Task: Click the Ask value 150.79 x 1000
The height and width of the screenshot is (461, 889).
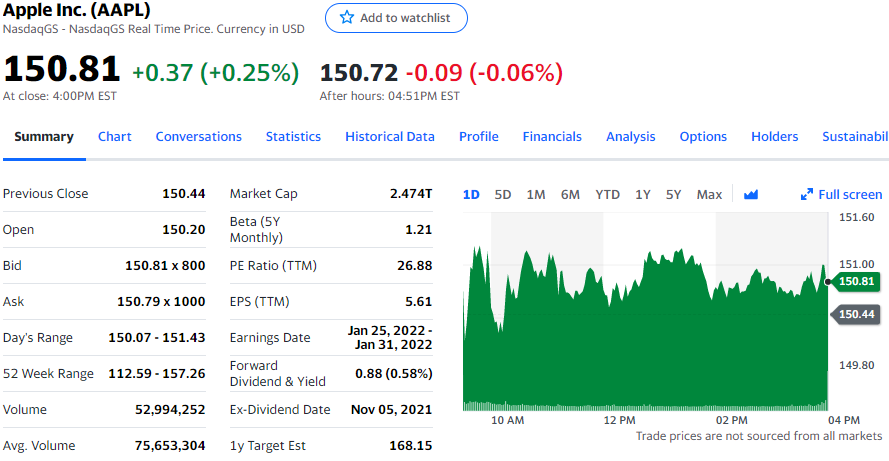Action: [161, 302]
